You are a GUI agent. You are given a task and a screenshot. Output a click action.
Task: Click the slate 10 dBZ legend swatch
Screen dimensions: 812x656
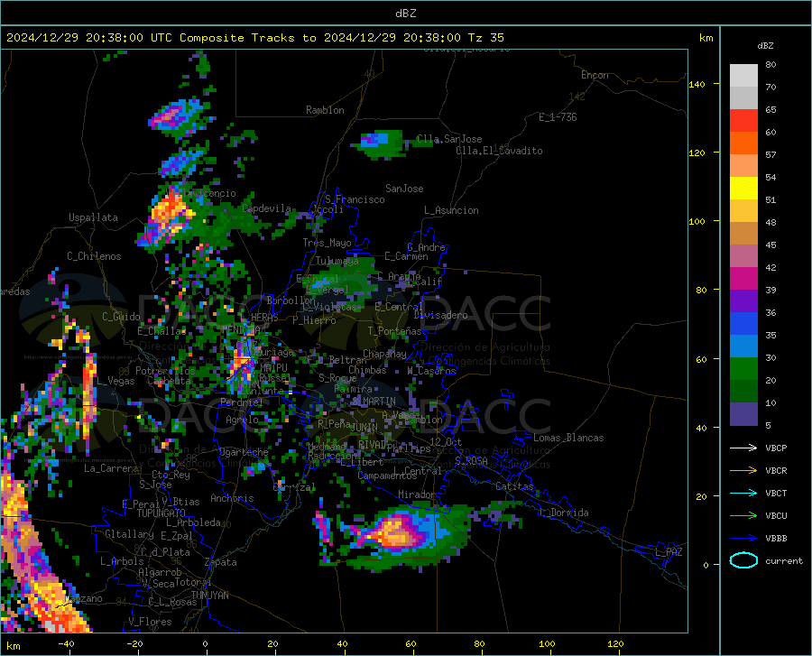coord(743,413)
